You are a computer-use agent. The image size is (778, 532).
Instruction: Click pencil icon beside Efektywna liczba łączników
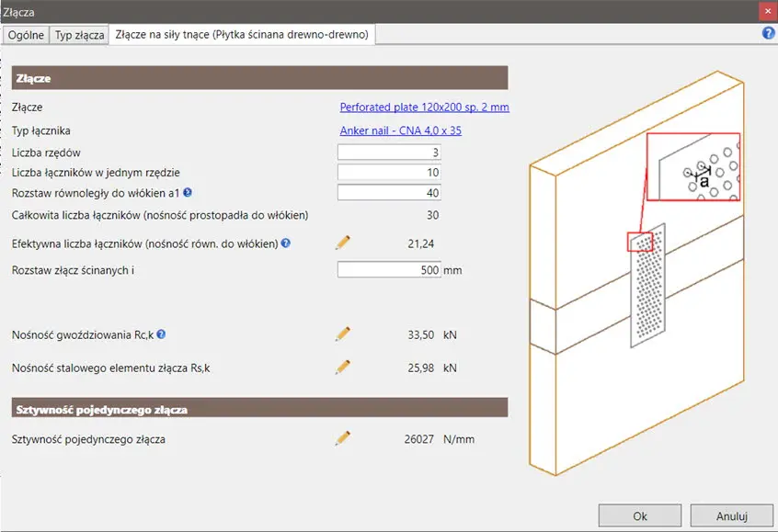[343, 243]
